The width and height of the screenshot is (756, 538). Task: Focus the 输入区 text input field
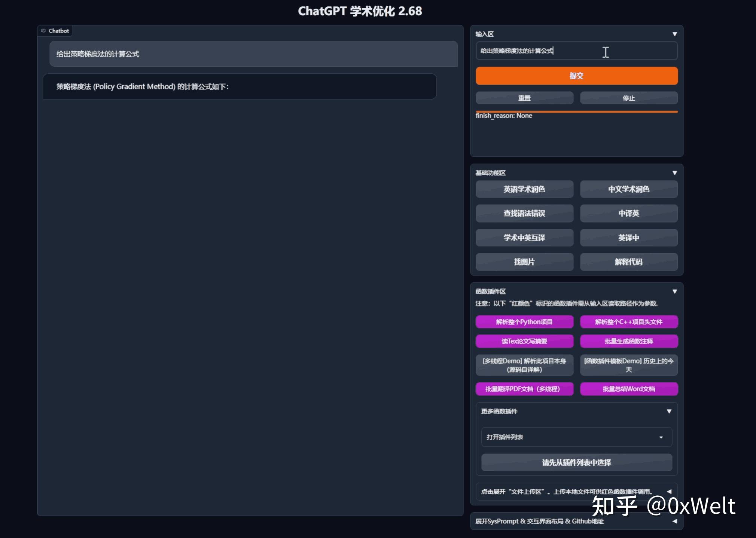[576, 51]
